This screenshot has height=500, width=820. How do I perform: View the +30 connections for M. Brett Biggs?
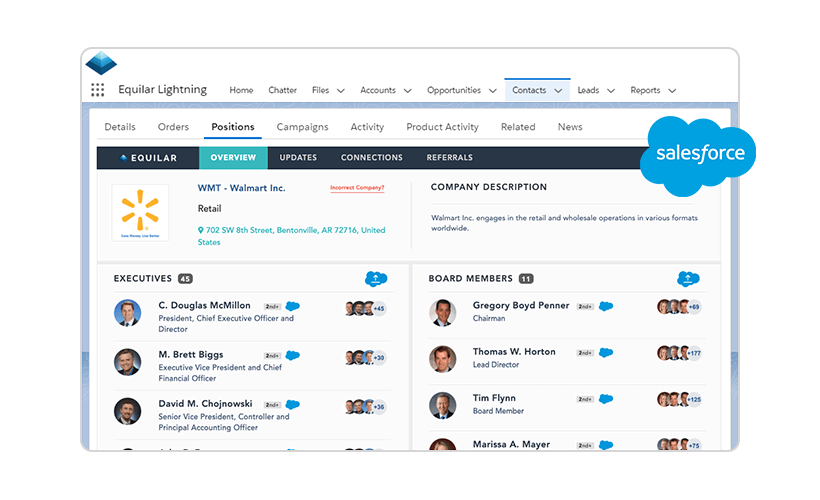[379, 358]
